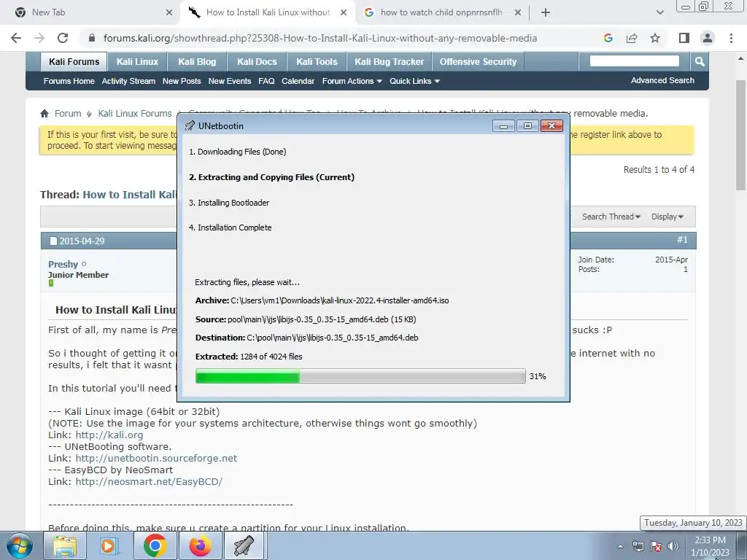The image size is (747, 560).
Task: Click the forum search magnifier icon
Action: pyautogui.click(x=700, y=61)
